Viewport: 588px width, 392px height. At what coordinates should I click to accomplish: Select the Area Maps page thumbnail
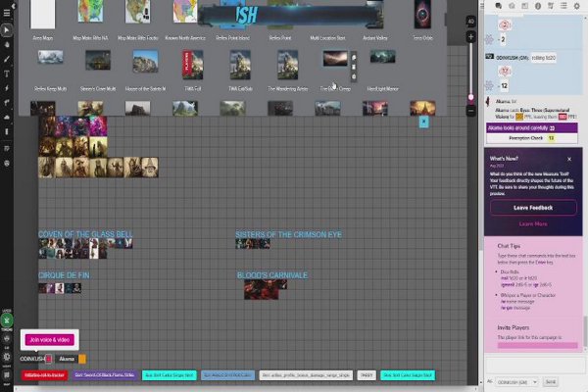43,15
